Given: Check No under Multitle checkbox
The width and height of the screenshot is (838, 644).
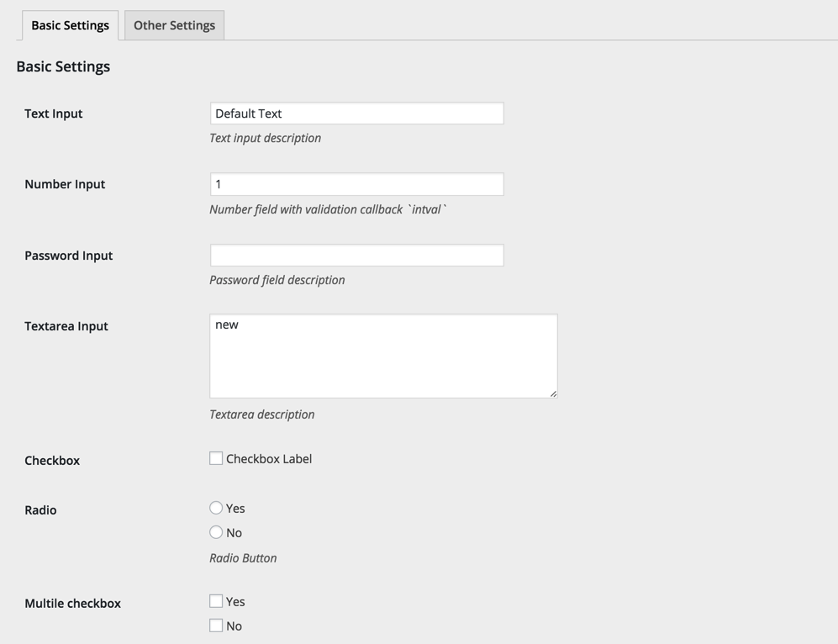Looking at the screenshot, I should pyautogui.click(x=216, y=626).
